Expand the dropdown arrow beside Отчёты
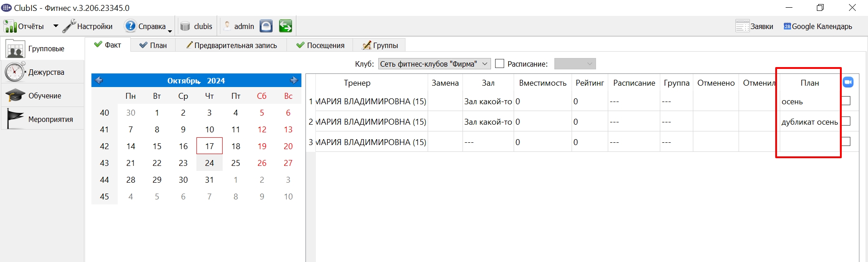Image resolution: width=868 pixels, height=262 pixels. (56, 26)
